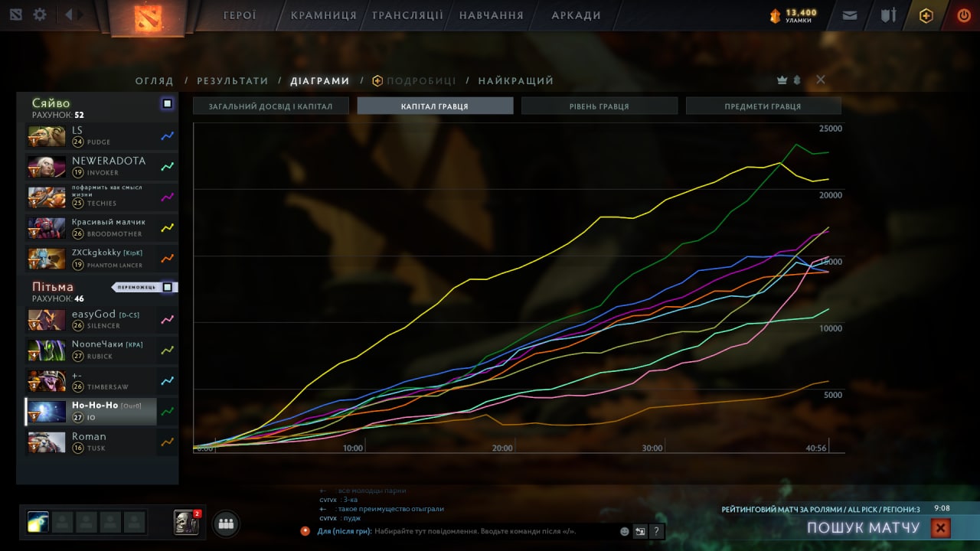Click your Io avatar in party bar

click(38, 523)
